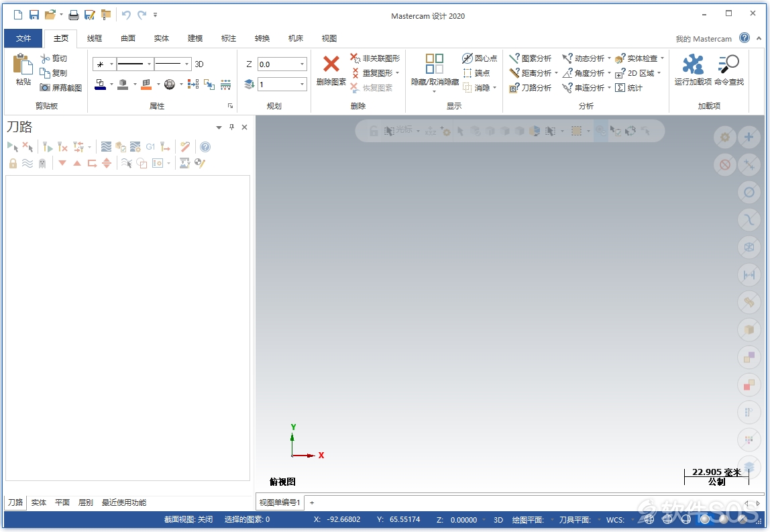This screenshot has height=532, width=770.
Task: Switch to the 曲面 ribbon tab
Action: point(127,38)
